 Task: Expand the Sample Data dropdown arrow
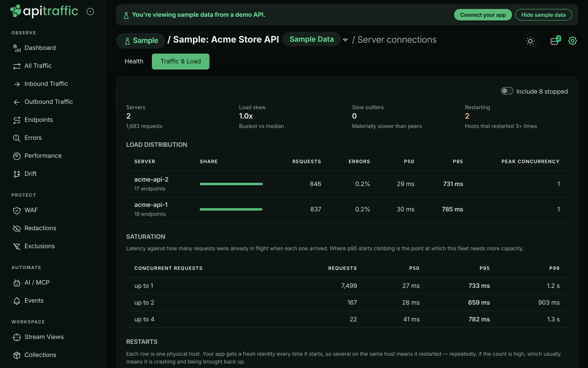[x=345, y=40]
